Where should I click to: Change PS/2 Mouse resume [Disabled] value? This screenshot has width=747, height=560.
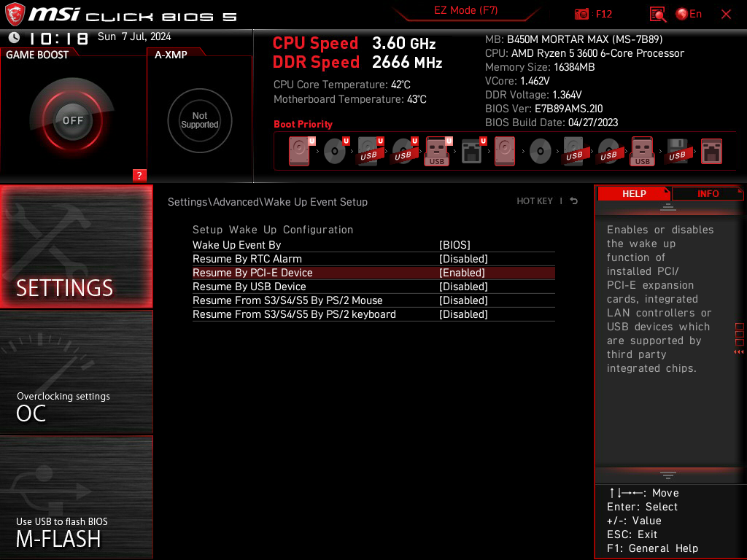pos(463,300)
